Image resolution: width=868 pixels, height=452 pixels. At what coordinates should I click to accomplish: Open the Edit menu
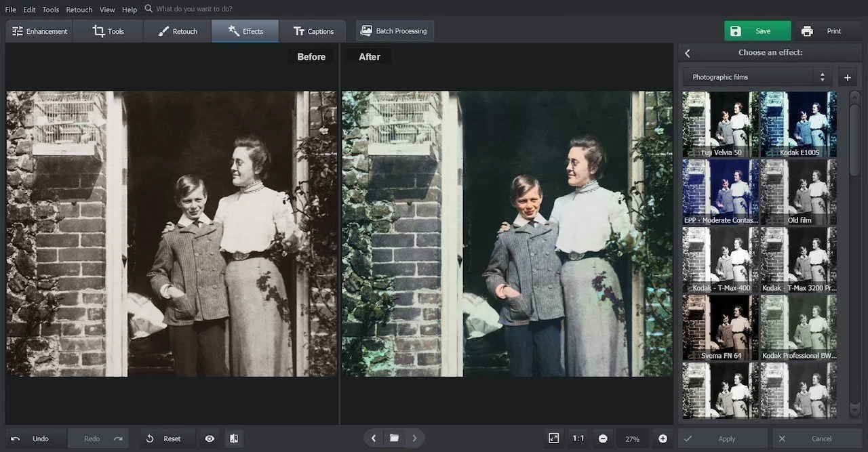[29, 9]
